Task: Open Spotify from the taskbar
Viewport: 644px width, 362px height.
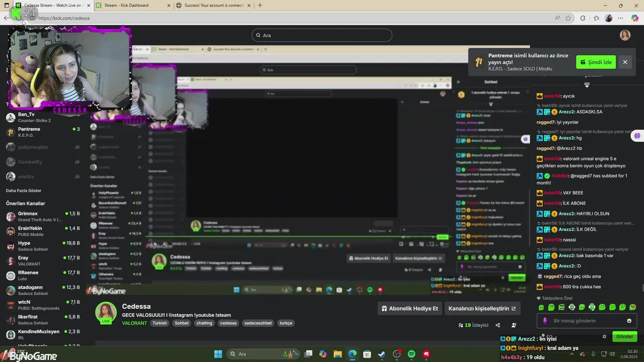Action: [411, 354]
